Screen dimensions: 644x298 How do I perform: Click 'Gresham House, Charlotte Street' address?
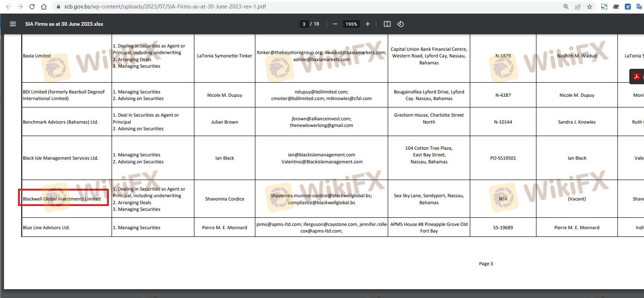[x=429, y=115]
